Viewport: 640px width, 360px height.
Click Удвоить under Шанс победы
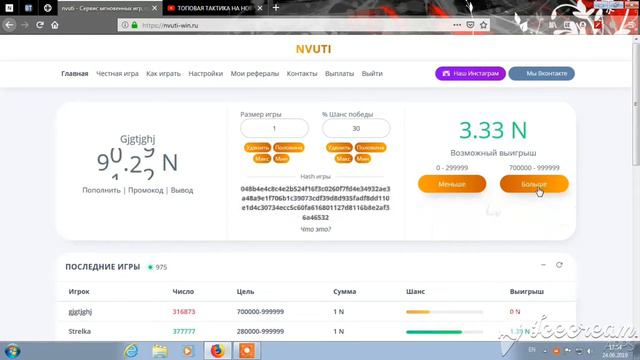coord(339,147)
